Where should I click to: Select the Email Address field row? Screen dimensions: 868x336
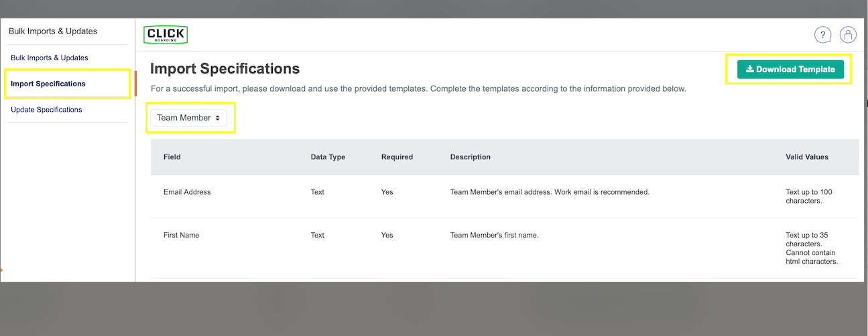pyautogui.click(x=187, y=192)
